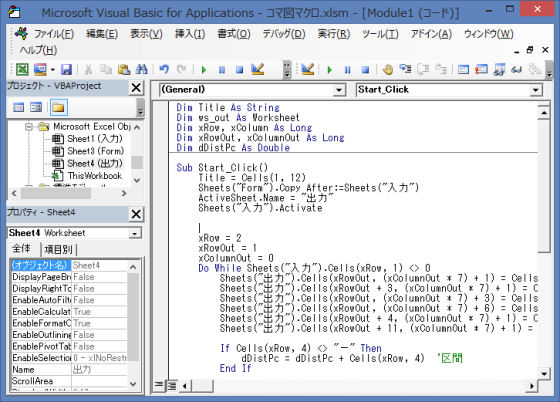The image size is (560, 402).
Task: Switch to Full Module view button
Action: click(172, 385)
